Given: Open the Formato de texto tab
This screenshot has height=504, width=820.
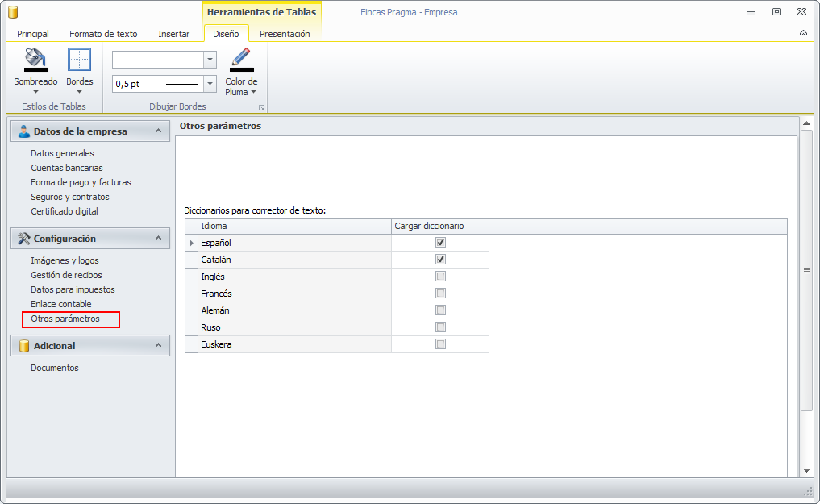Looking at the screenshot, I should 103,34.
